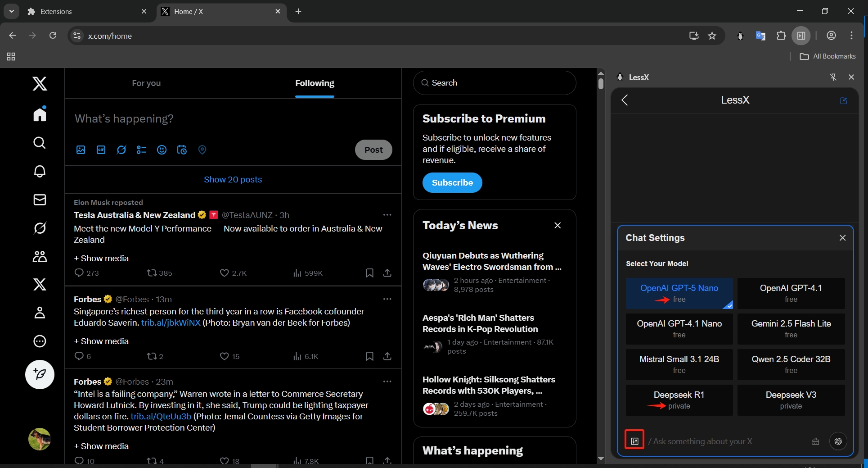Switch to Extensions browser tab
This screenshot has width=868, height=468.
88,12
